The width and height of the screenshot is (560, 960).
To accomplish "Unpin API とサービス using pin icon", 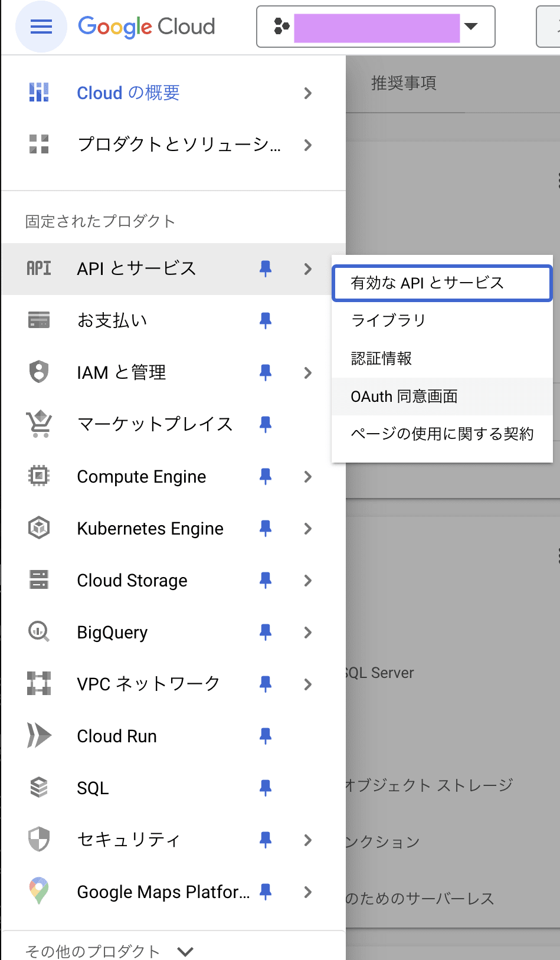I will tap(266, 269).
